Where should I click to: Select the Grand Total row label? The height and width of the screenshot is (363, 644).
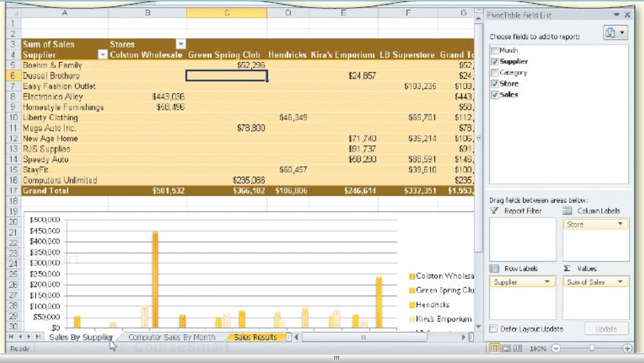coord(65,191)
